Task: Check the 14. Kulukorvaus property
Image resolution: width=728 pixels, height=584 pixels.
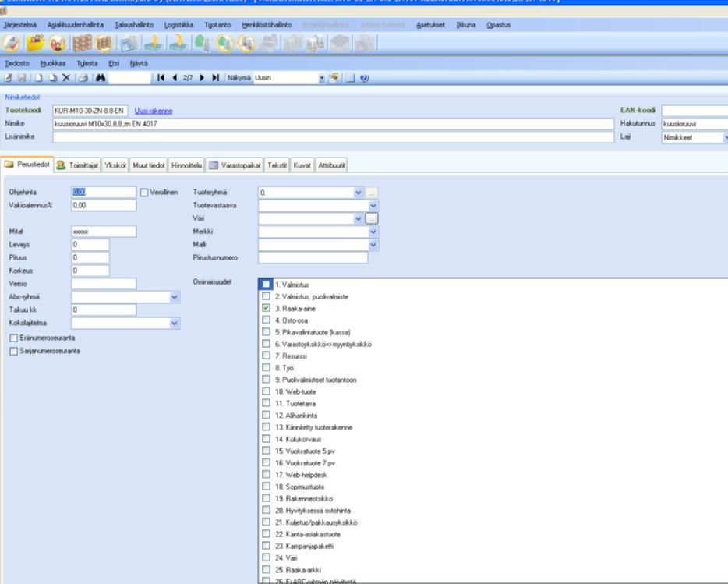Action: pos(266,438)
